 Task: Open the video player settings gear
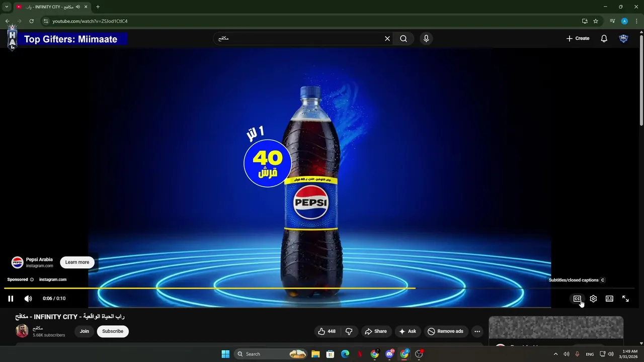point(593,299)
